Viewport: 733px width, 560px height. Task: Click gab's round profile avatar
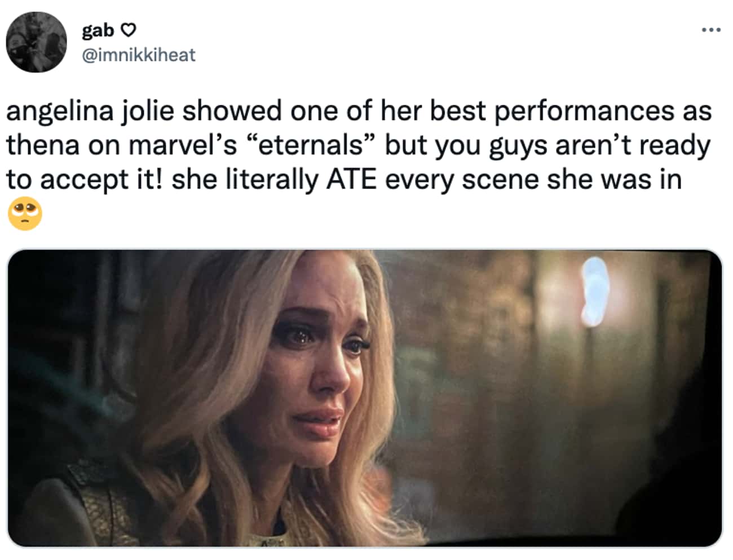pos(37,42)
